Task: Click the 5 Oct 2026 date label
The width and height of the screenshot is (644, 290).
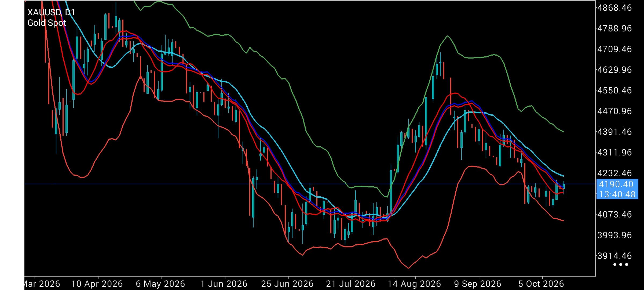Action: click(541, 284)
